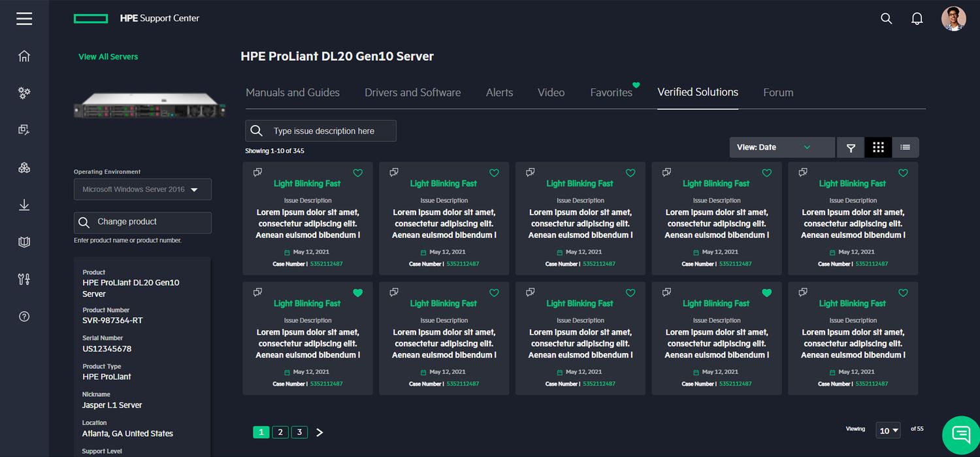Click the Change product field

142,222
